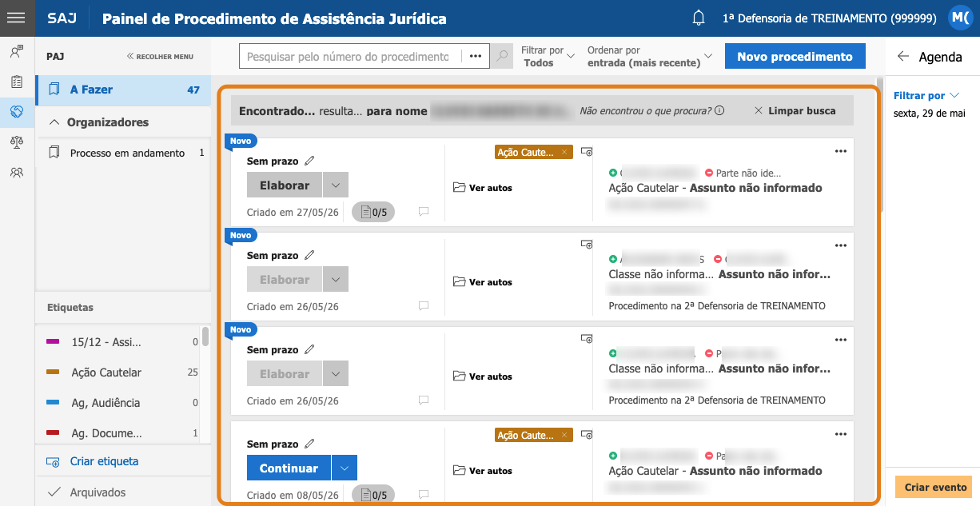Open the scales of justice sidebar icon
The image size is (980, 506).
pos(17,141)
